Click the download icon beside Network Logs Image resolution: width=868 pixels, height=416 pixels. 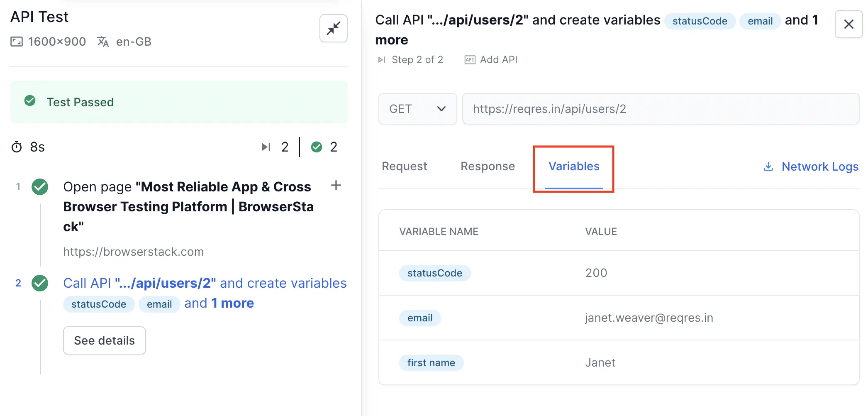coord(768,166)
